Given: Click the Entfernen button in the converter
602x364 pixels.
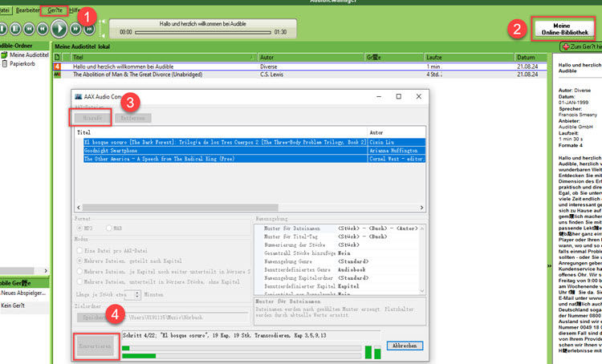Looking at the screenshot, I should click(132, 118).
